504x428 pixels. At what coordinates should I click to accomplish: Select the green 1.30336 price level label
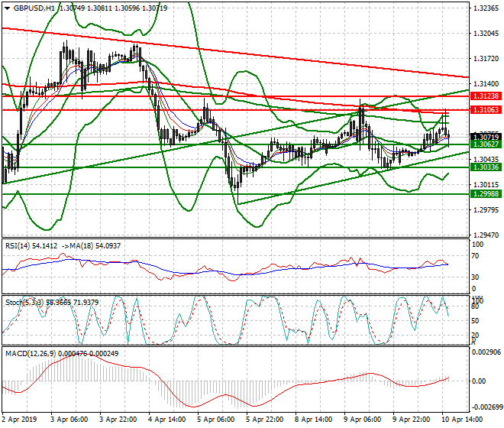click(x=486, y=167)
